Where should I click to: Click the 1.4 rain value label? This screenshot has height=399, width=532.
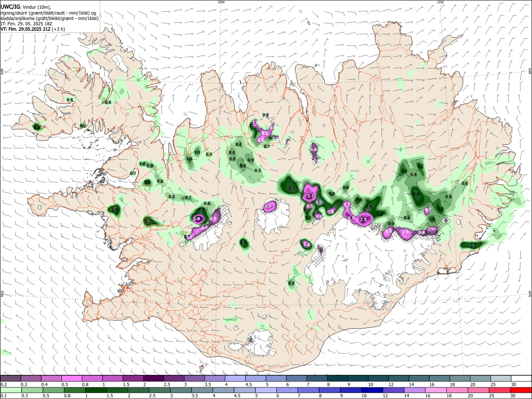[359, 200]
